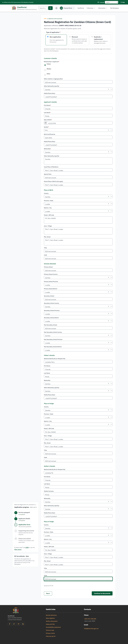This screenshot has width=128, height=644.
Task: Click the applicant First Name field
Action: pyautogui.click(x=78, y=108)
